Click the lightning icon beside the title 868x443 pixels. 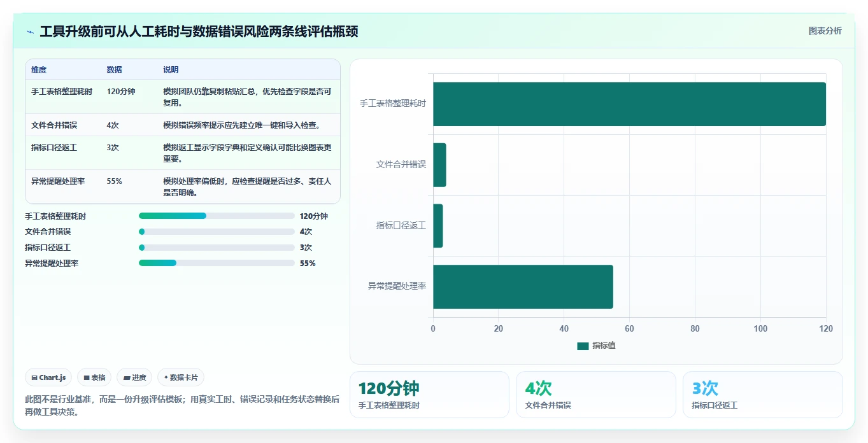30,32
